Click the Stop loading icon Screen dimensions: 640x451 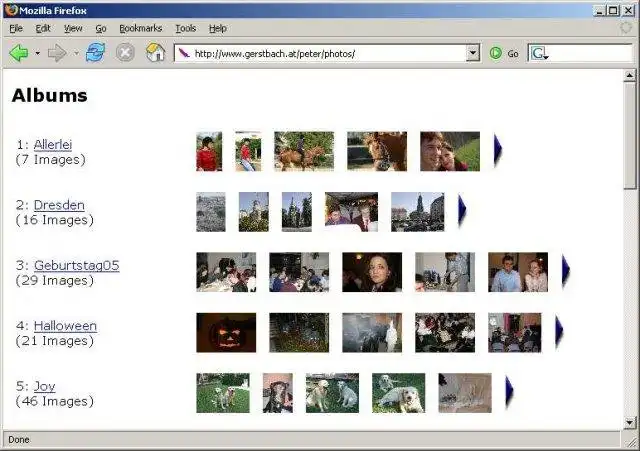click(x=125, y=53)
